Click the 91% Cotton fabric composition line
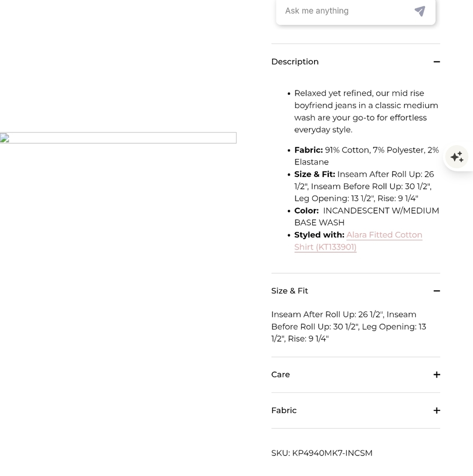This screenshot has width=473, height=476. (x=366, y=156)
